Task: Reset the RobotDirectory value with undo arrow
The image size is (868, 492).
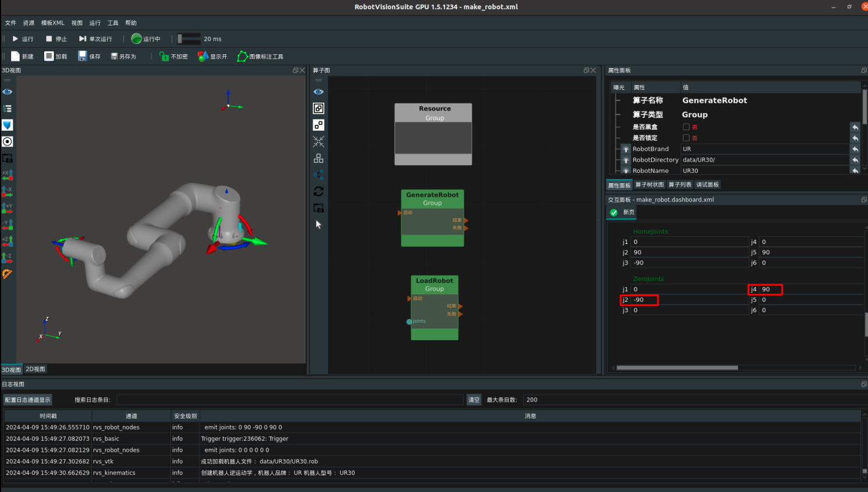Action: click(x=855, y=160)
